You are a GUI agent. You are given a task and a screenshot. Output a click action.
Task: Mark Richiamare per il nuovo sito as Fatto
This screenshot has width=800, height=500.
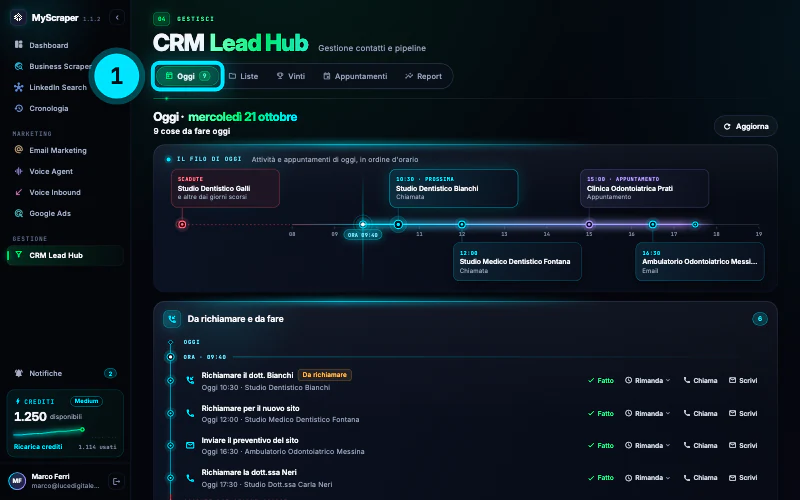(x=601, y=413)
